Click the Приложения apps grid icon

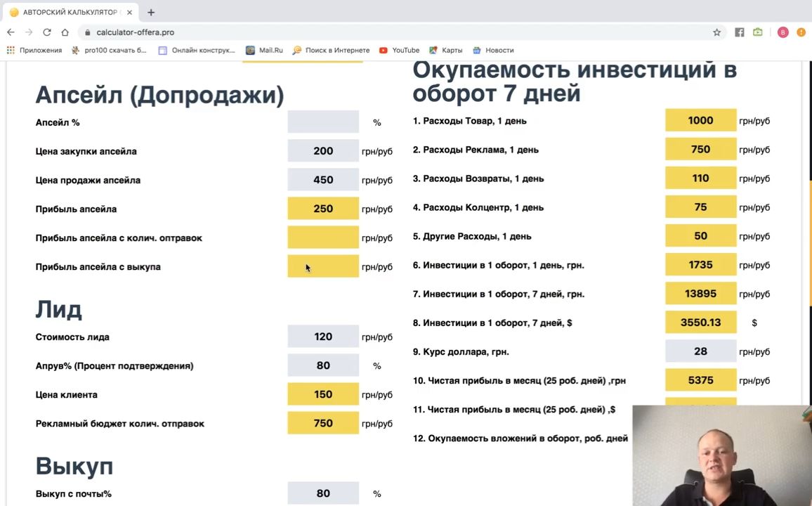(x=11, y=51)
